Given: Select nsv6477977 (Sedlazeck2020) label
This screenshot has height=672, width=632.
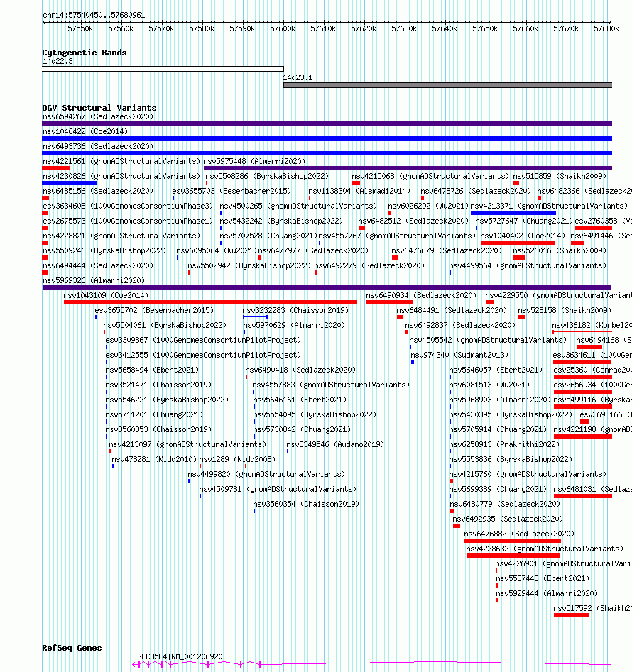Looking at the screenshot, I should 313,250.
